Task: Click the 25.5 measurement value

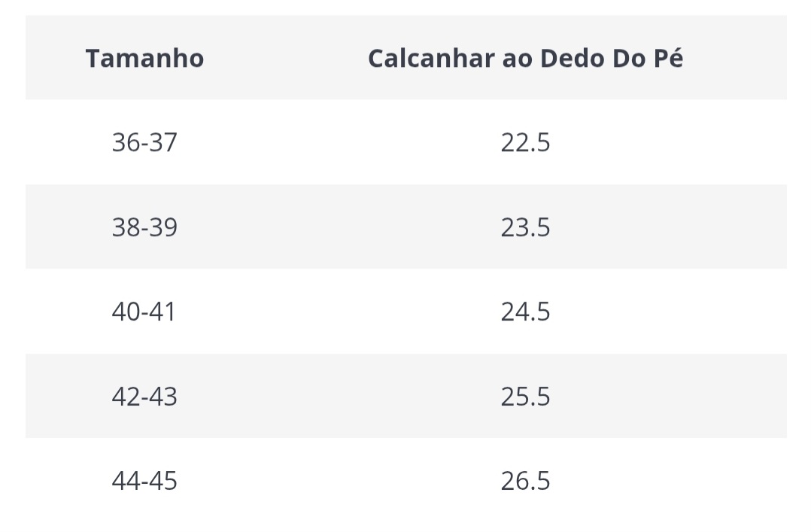Action: click(525, 397)
